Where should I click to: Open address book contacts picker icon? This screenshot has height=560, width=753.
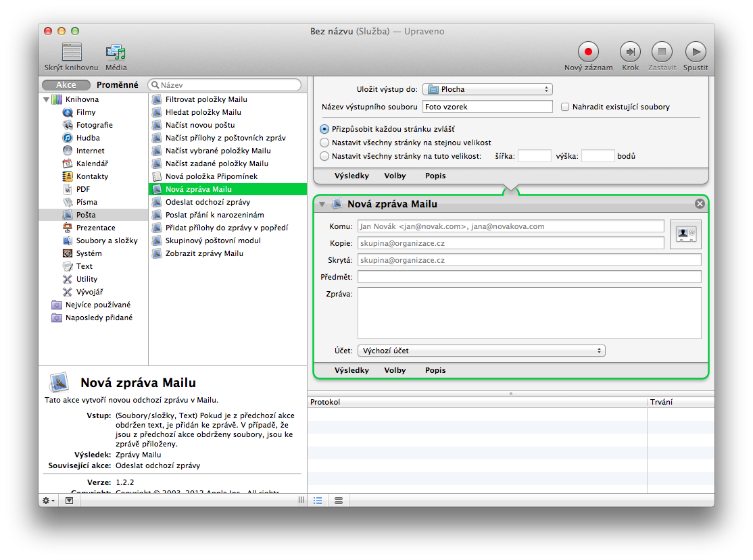point(685,234)
